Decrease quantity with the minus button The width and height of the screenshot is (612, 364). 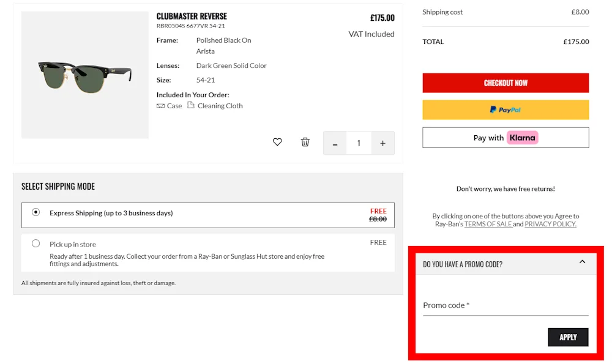(x=335, y=143)
